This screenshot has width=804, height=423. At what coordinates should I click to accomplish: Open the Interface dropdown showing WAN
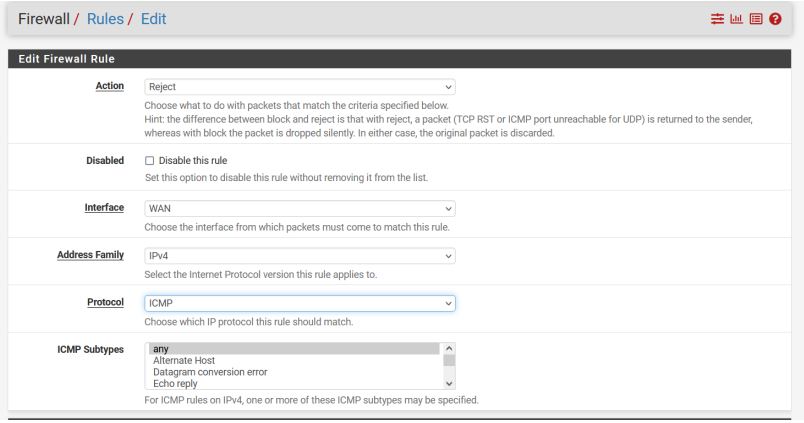[300, 209]
